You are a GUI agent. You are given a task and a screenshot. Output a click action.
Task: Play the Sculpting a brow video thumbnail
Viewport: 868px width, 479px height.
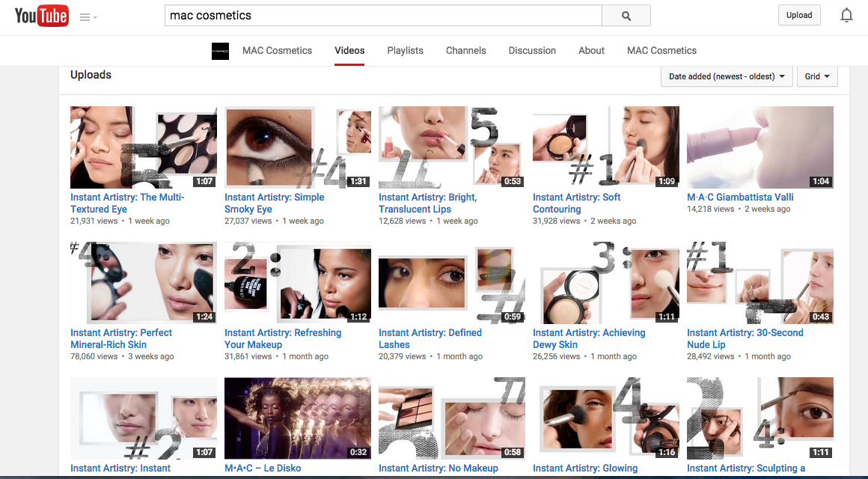(x=760, y=418)
